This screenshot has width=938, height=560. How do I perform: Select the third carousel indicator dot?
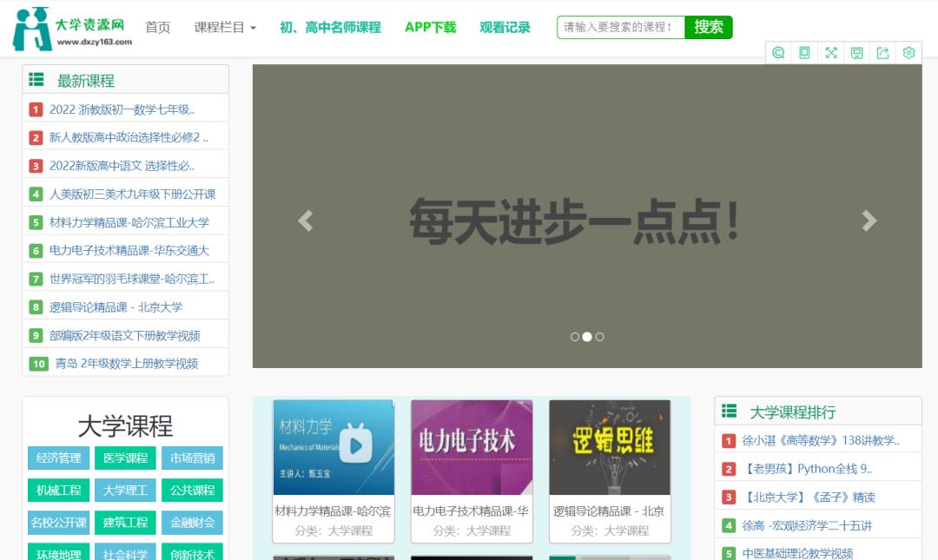(x=599, y=337)
